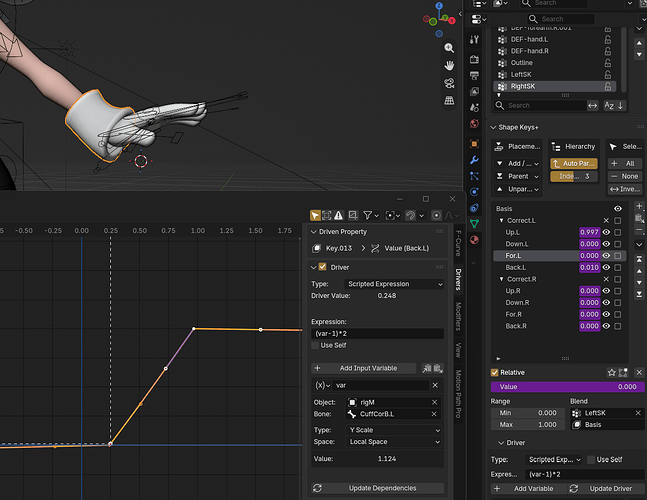Viewport: 647px width, 500px height.
Task: Open the View Layer properties tab
Action: coord(475,91)
